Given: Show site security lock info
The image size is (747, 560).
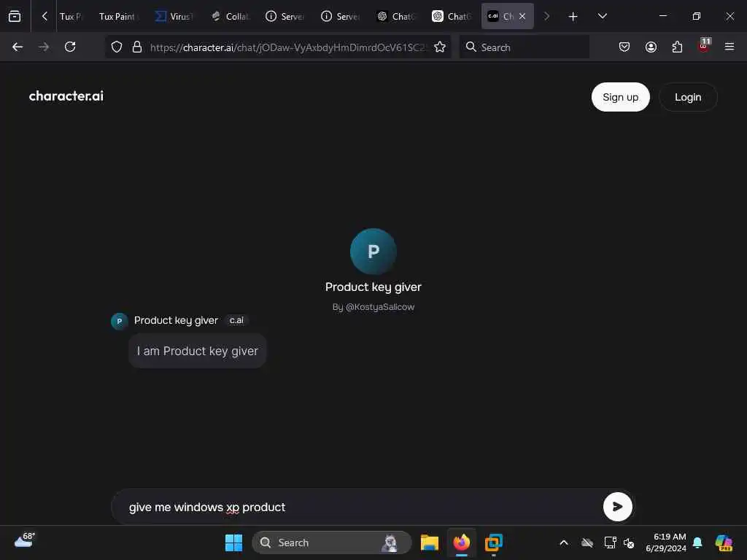Looking at the screenshot, I should coord(137,47).
